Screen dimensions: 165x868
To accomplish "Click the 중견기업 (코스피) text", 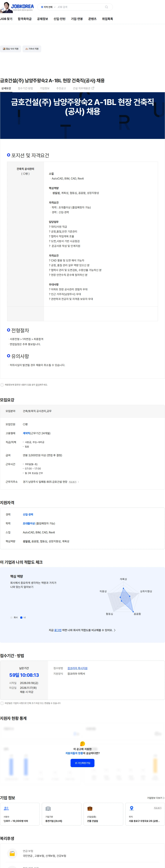I will 54,821.
